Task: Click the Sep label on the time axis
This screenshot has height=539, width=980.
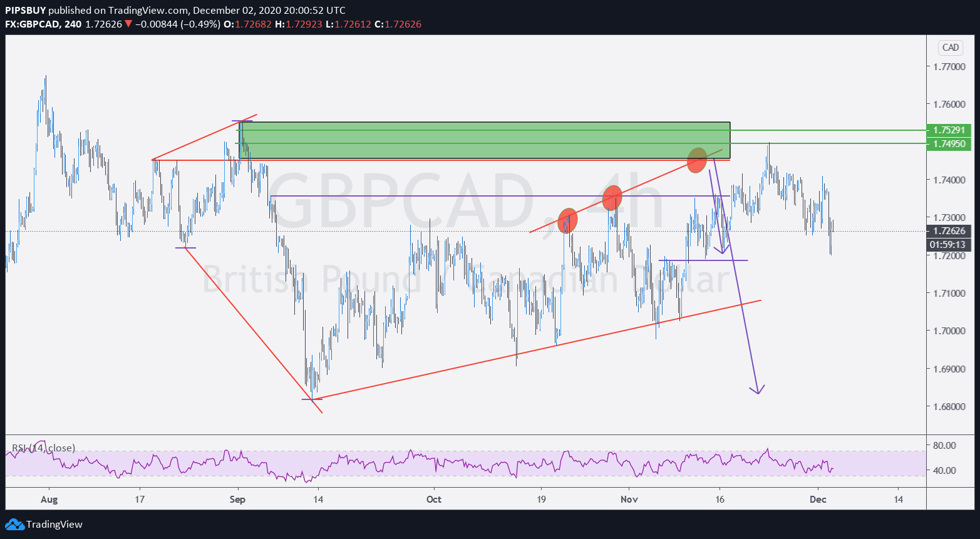Action: [237, 499]
